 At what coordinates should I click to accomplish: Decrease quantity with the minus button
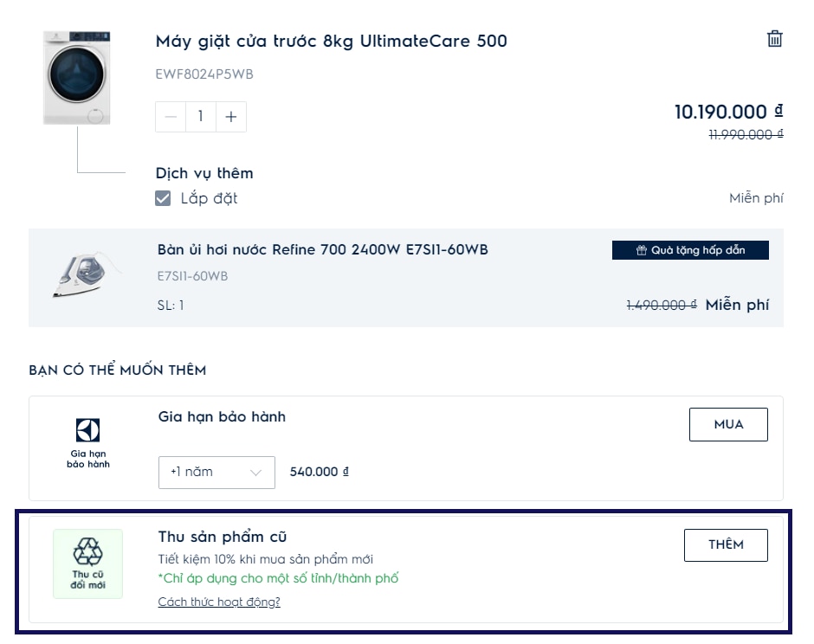171,117
